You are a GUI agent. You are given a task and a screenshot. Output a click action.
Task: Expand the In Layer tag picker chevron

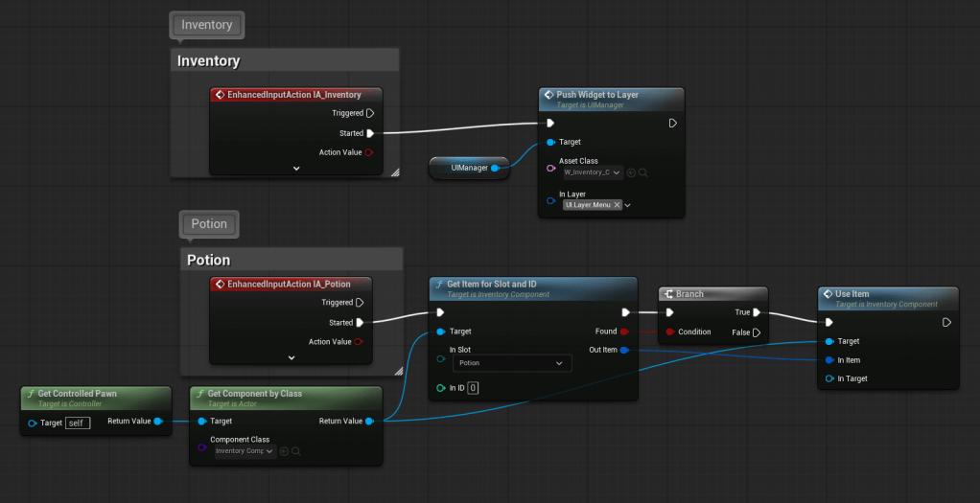click(x=628, y=205)
